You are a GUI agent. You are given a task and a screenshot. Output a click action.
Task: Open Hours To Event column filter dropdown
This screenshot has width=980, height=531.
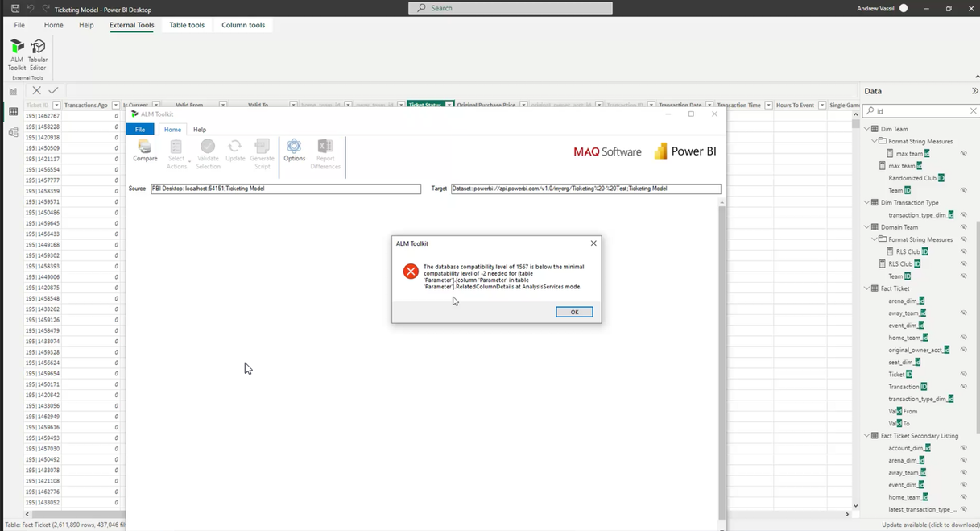pos(821,105)
